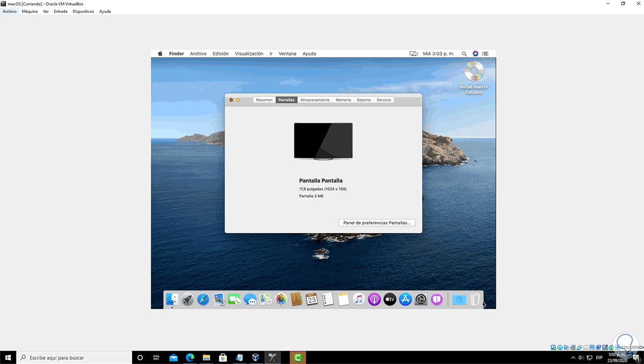Click macOS menu bar clock Mié 3:03 p. m.
This screenshot has width=644, height=364.
[x=438, y=54]
